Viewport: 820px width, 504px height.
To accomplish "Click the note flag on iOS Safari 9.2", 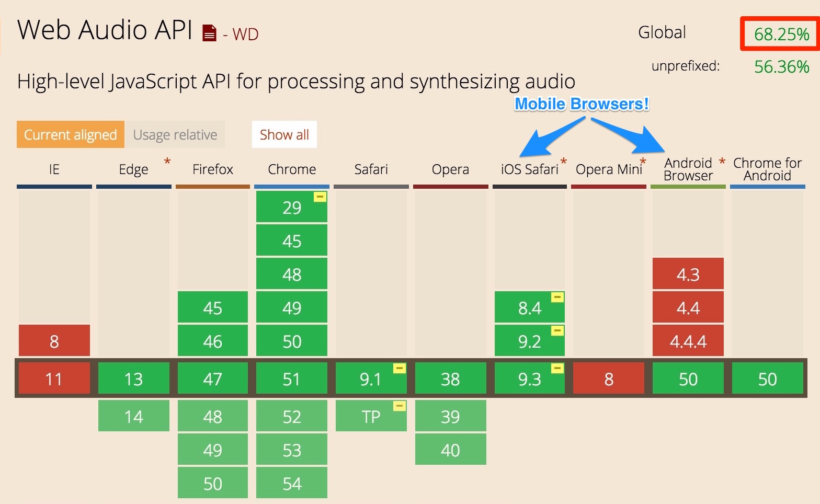I will 557,331.
